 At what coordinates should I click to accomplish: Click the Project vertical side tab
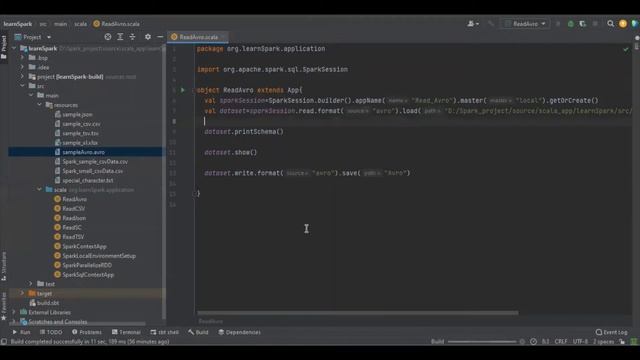[4, 46]
